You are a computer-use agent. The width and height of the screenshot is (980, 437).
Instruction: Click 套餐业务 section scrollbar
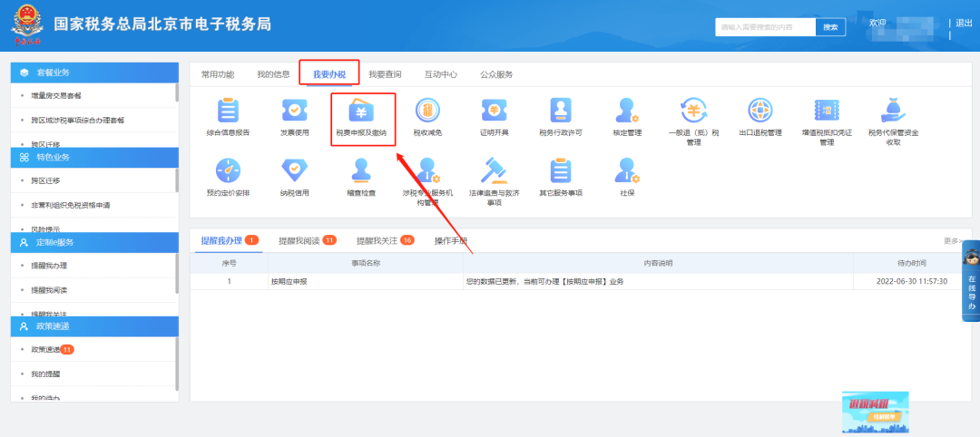tap(177, 92)
